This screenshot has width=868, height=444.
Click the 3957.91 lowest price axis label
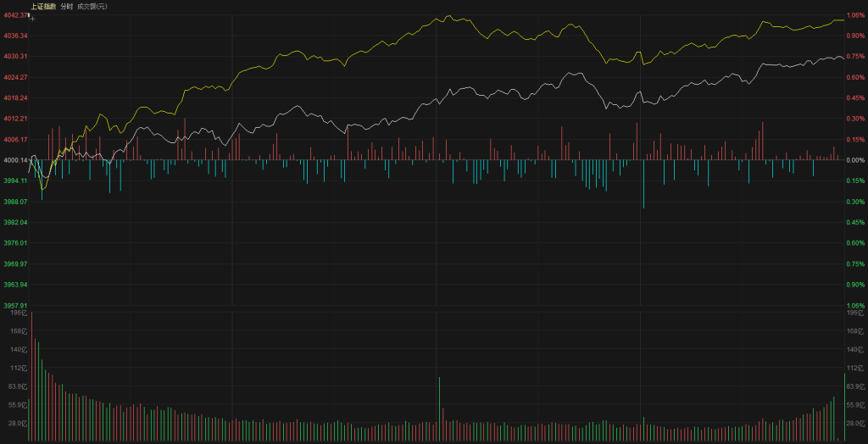15,306
